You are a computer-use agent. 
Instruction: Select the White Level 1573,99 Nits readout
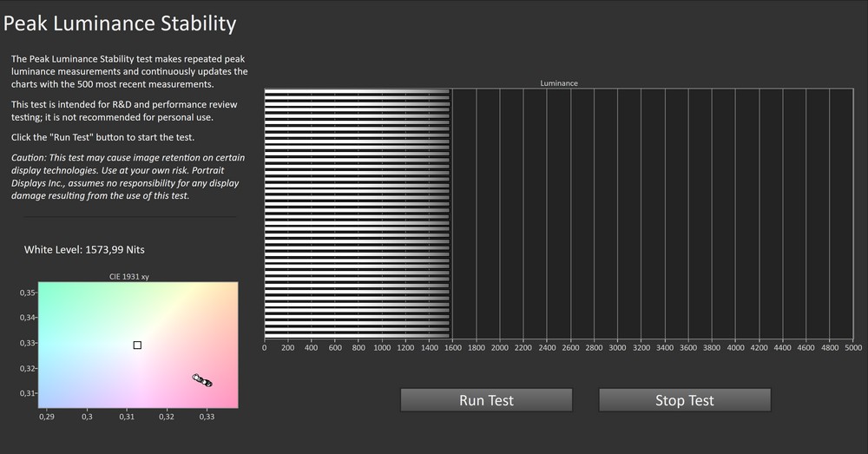pyautogui.click(x=84, y=250)
